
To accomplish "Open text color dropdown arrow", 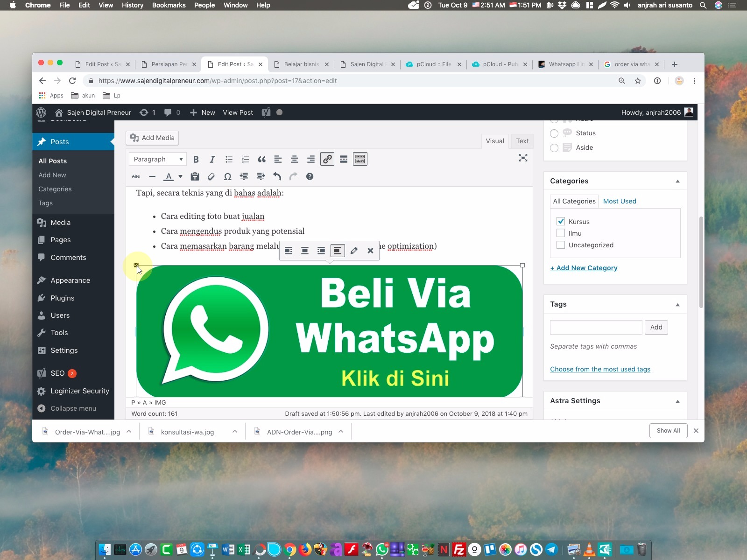I will click(x=180, y=176).
